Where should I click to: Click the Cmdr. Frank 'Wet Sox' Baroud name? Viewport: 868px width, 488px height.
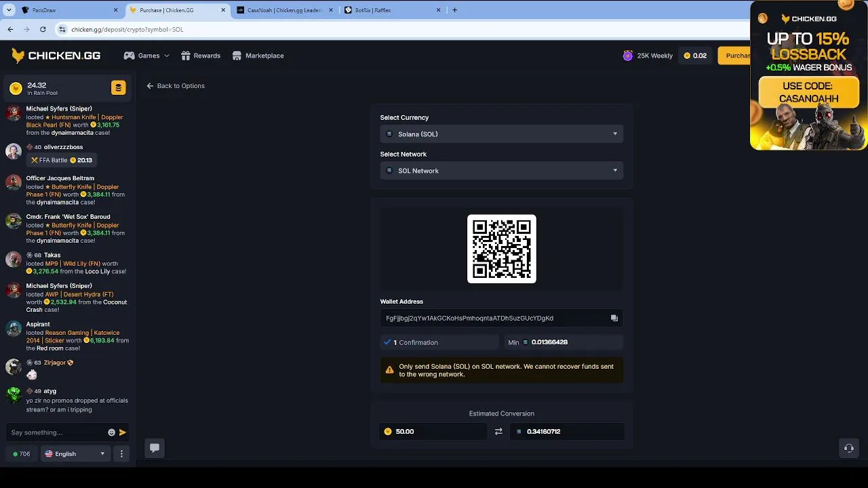pos(68,217)
